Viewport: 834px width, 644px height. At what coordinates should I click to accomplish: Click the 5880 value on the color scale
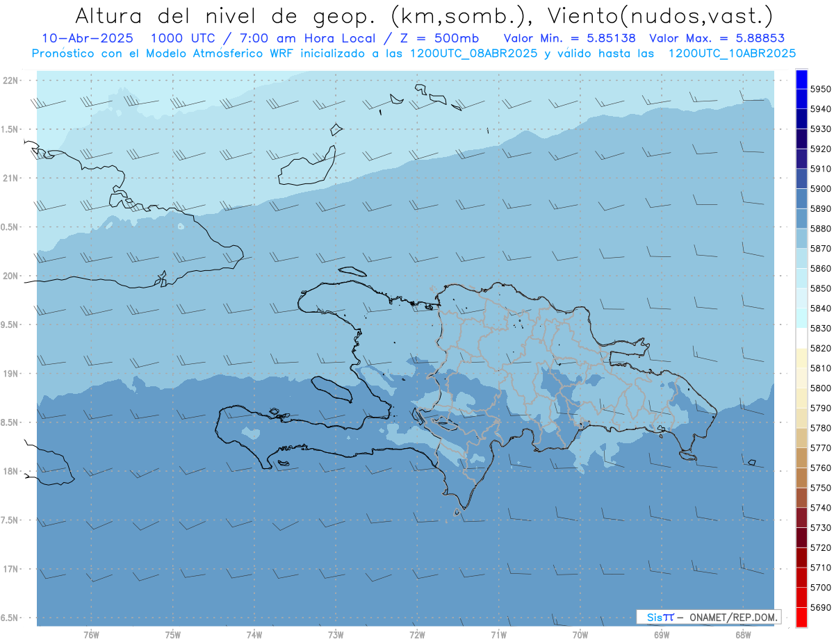click(820, 229)
